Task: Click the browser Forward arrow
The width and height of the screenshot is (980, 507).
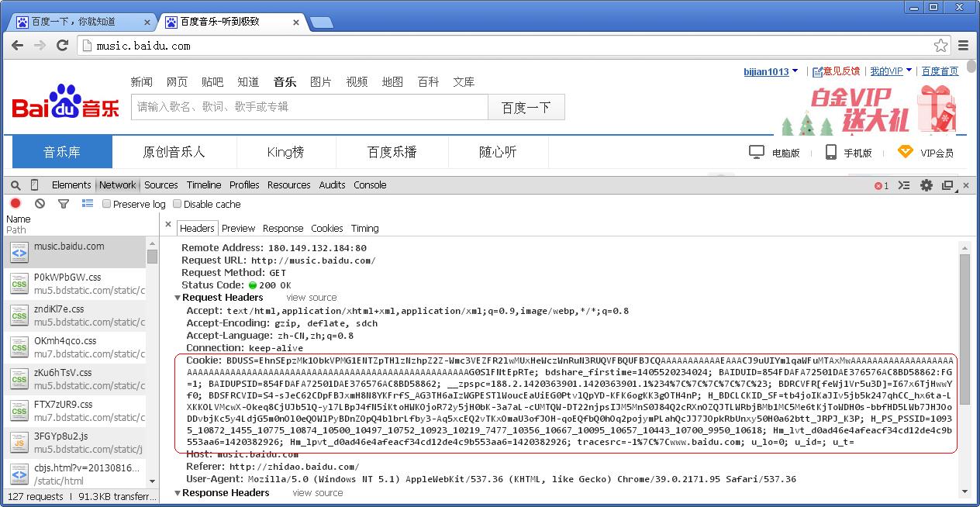Action: pos(40,46)
